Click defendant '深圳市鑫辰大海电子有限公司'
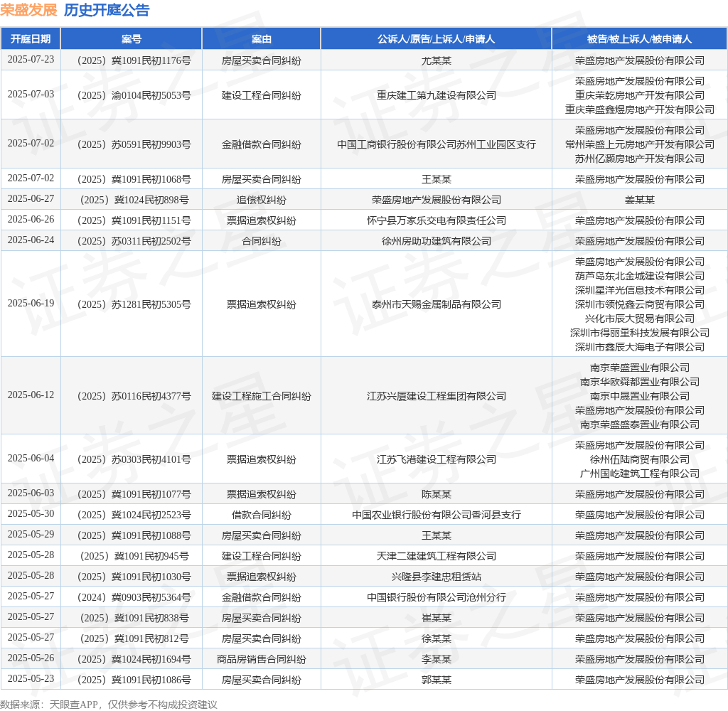The height and width of the screenshot is (711, 728). click(639, 347)
